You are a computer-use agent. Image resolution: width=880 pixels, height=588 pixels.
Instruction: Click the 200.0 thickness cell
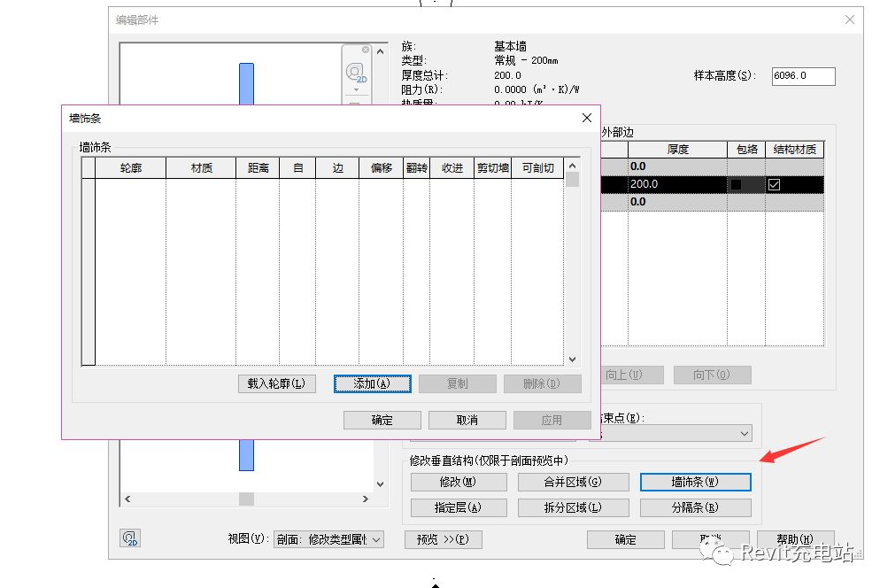677,184
